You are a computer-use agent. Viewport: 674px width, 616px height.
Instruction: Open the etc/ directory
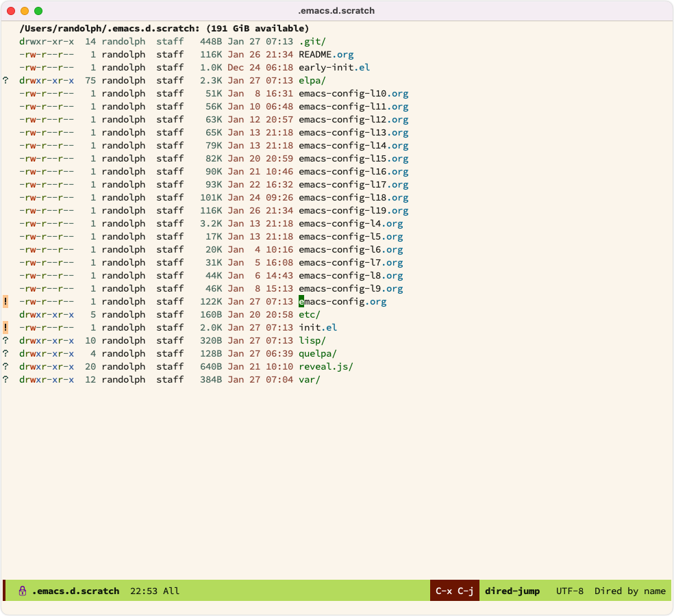tap(310, 314)
